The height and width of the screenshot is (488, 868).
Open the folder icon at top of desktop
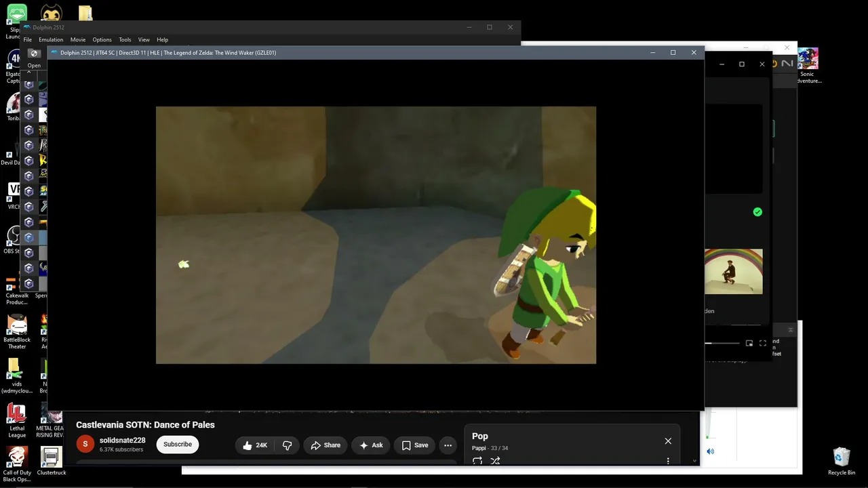click(x=85, y=14)
